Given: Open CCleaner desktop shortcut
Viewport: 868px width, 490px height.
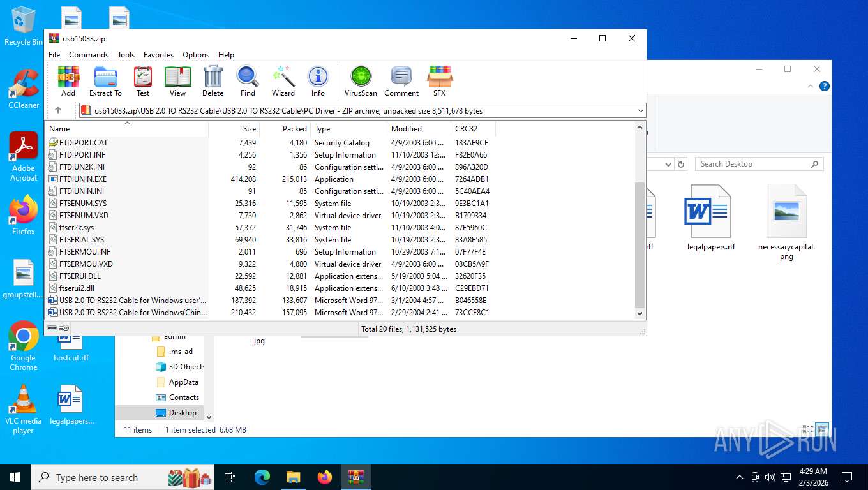Looking at the screenshot, I should coord(24,89).
